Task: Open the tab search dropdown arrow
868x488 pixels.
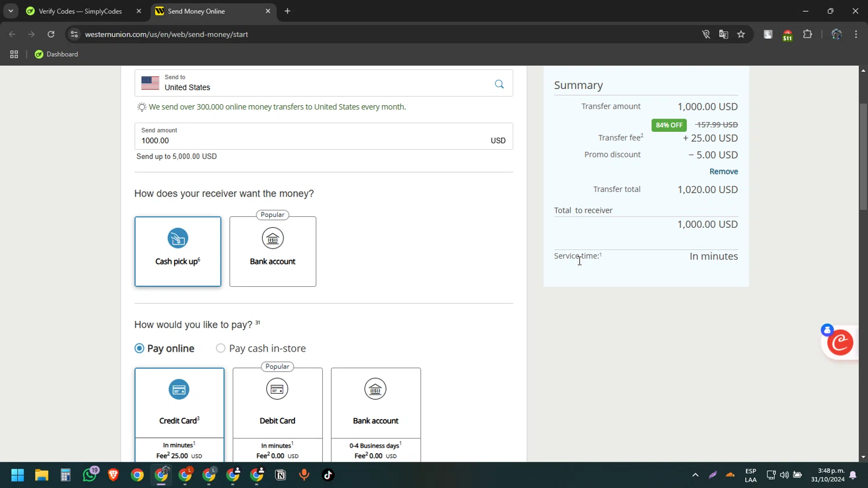Action: 10,11
